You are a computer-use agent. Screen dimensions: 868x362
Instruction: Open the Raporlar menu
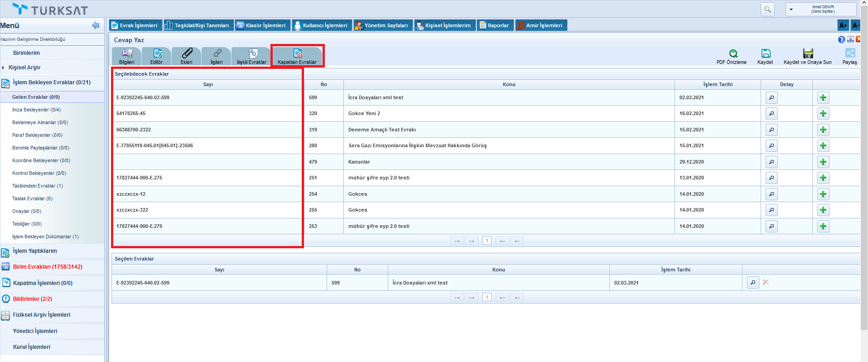point(495,25)
